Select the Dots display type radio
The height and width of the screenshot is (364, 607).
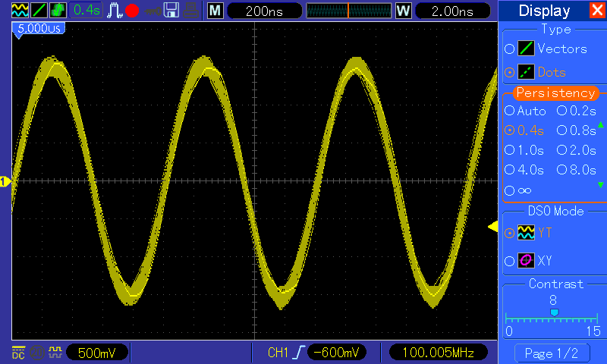509,72
